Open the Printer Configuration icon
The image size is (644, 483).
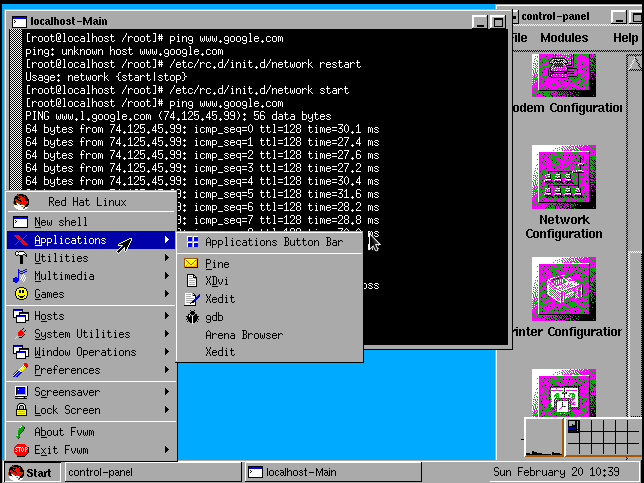point(564,291)
